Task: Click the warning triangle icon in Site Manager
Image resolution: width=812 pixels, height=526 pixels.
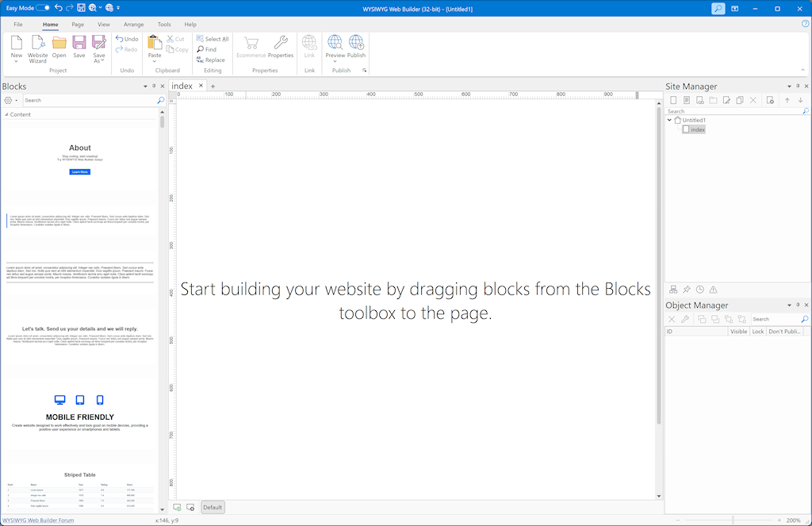Action: [713, 290]
